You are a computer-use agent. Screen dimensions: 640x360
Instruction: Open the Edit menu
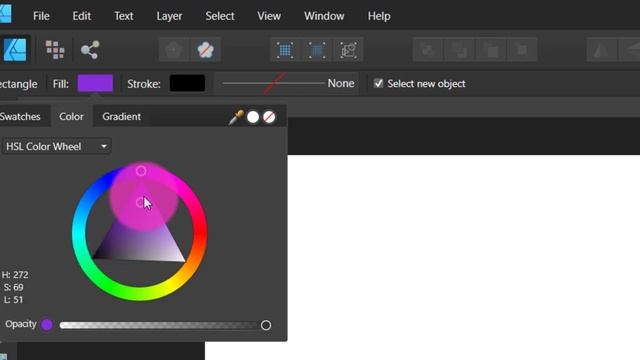81,16
